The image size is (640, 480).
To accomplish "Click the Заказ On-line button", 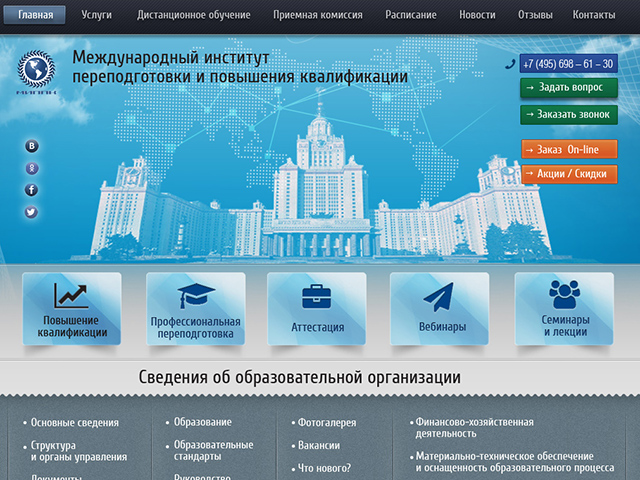I will click(569, 149).
